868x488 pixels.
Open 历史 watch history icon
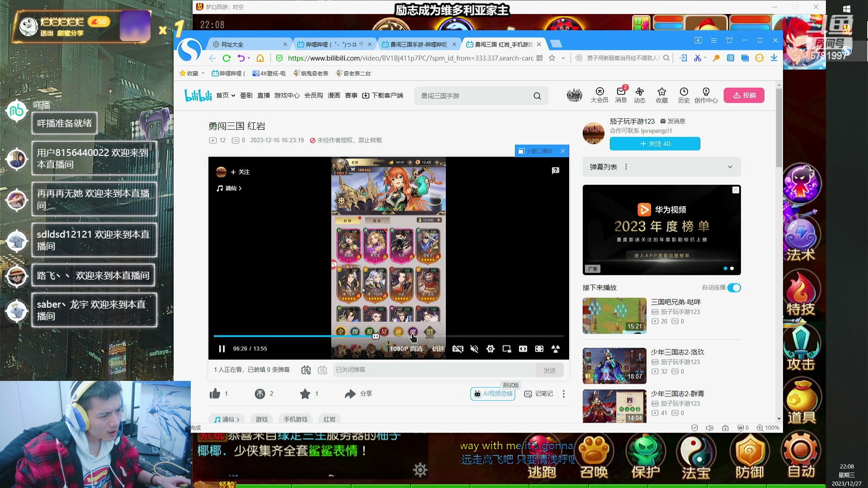pyautogui.click(x=684, y=95)
